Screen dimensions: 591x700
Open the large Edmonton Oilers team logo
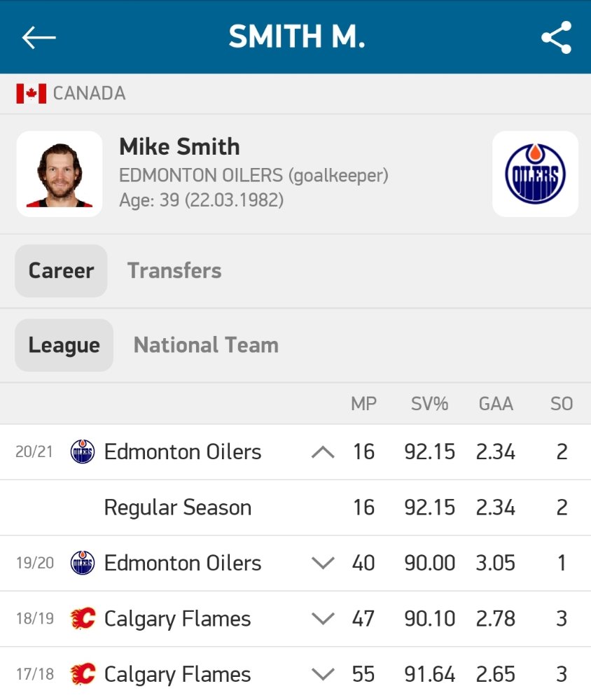point(535,174)
